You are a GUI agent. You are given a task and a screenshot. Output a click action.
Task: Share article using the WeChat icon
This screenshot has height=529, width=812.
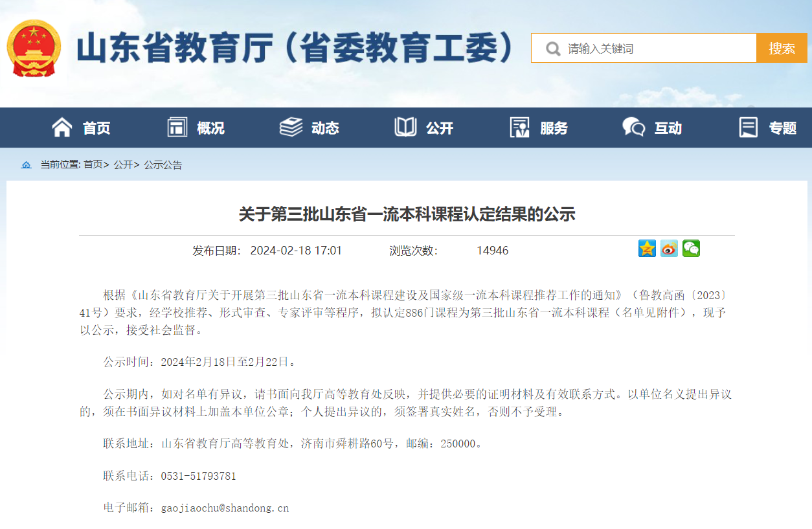[691, 249]
